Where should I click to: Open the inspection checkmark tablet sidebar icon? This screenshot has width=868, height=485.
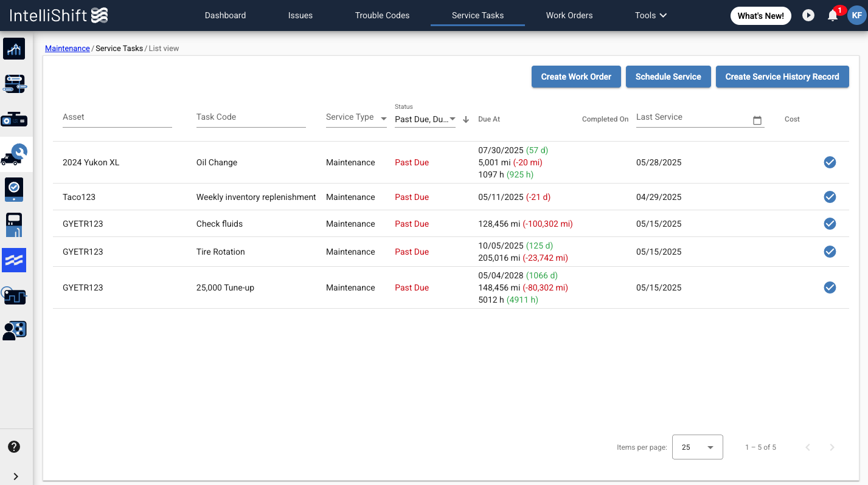(x=14, y=190)
